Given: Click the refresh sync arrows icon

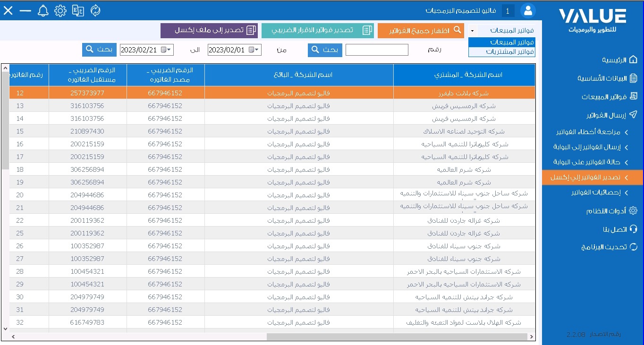Looking at the screenshot, I should pos(95,10).
